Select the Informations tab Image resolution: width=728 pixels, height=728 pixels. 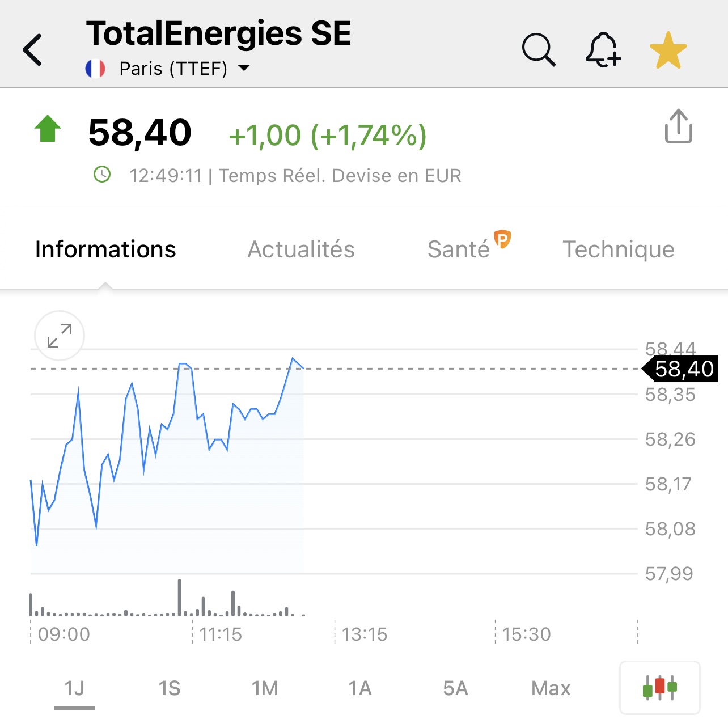(105, 249)
